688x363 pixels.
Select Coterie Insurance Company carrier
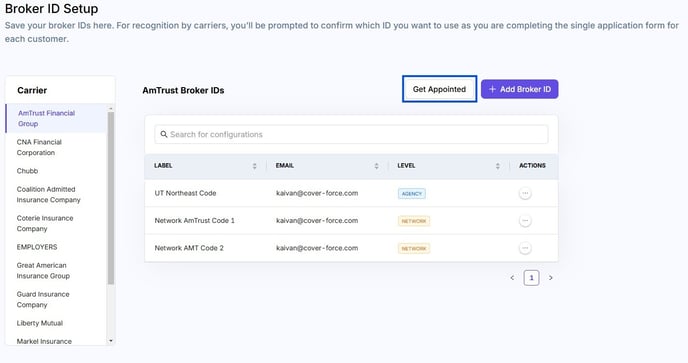tap(56, 223)
